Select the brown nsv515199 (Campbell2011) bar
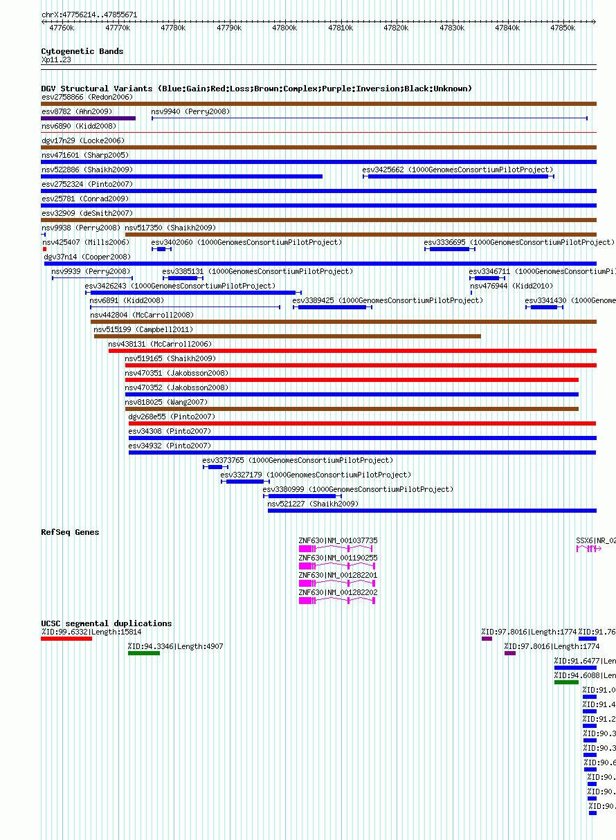Viewport: 616px width, 840px height. click(287, 336)
